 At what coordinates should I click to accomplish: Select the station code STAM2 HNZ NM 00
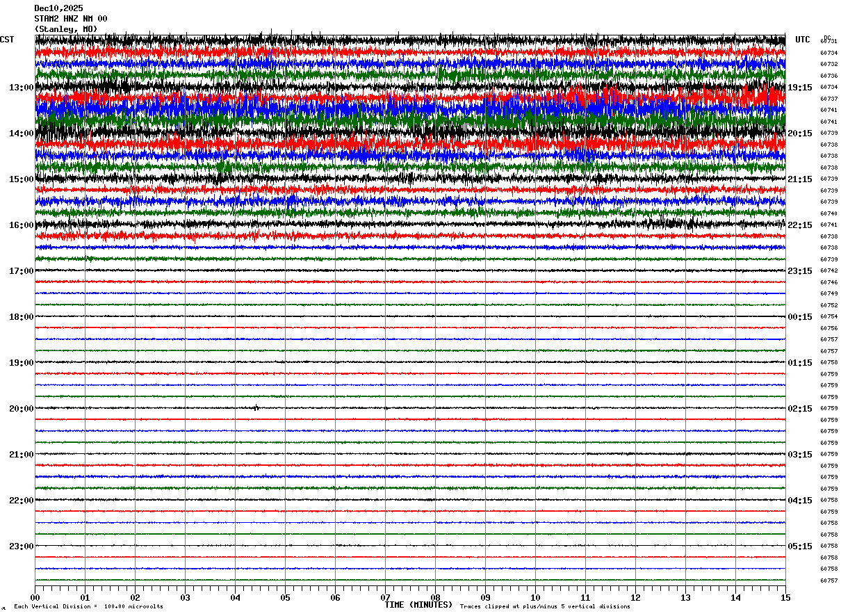pos(71,19)
